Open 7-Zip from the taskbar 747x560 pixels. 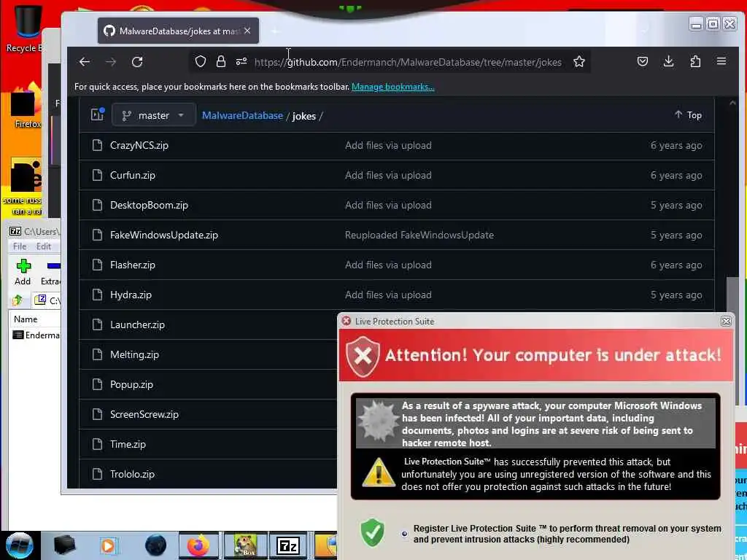[x=287, y=546]
